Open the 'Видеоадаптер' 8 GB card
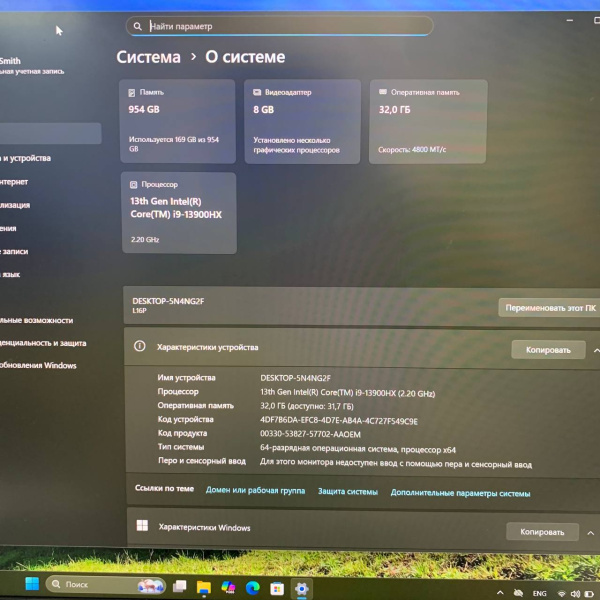This screenshot has width=600, height=600. coord(302,122)
